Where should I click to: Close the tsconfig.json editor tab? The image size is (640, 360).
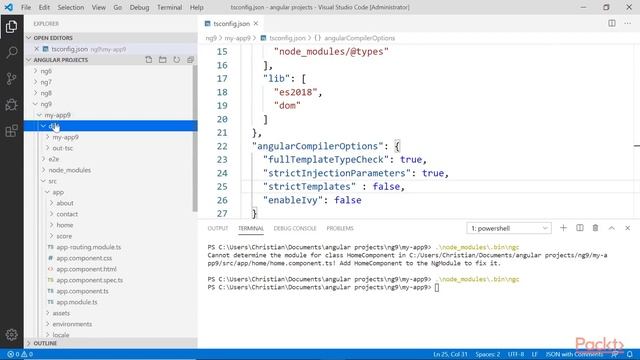pos(256,24)
